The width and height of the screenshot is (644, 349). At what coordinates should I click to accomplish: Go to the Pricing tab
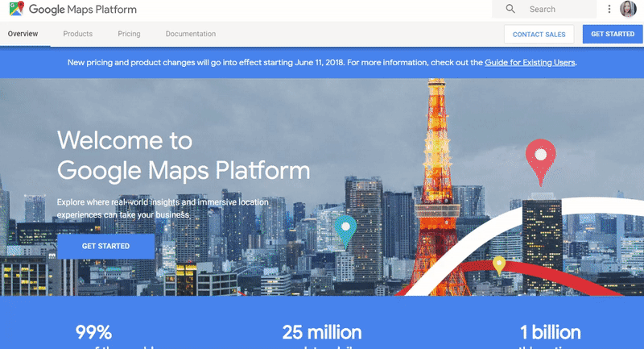pyautogui.click(x=129, y=34)
